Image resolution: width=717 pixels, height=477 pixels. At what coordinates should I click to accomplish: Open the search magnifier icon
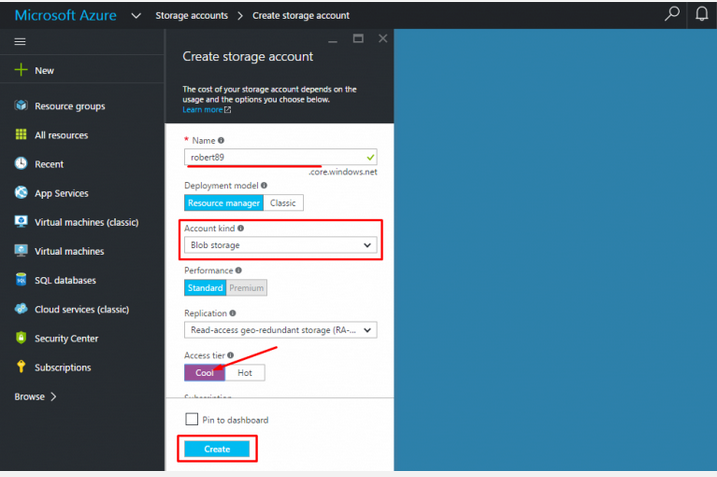[672, 14]
